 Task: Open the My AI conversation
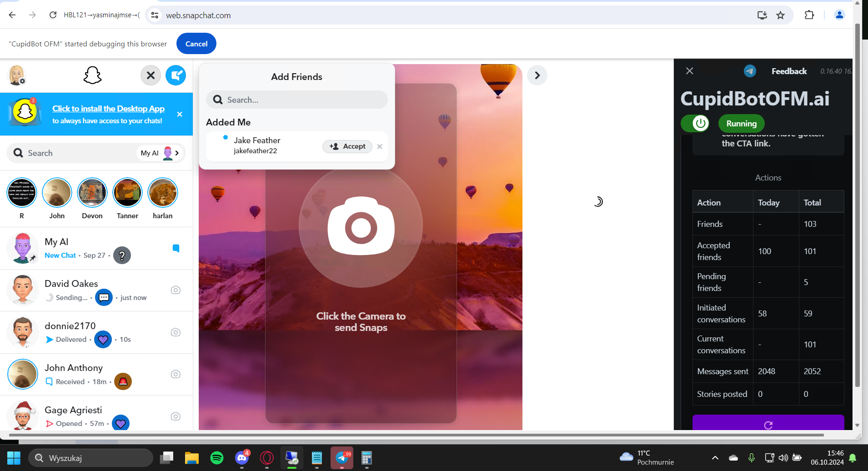96,248
